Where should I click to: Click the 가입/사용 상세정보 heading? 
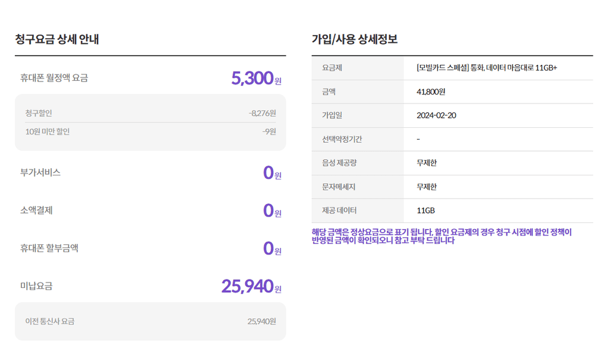pos(355,40)
